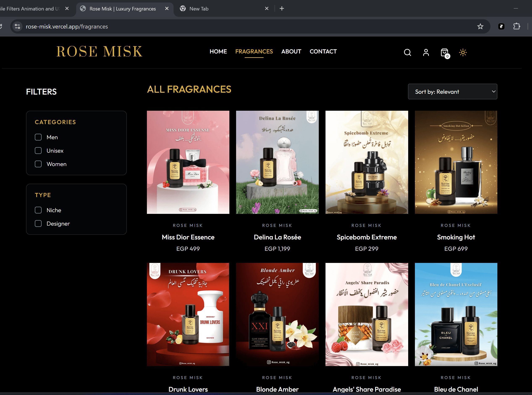Image resolution: width=532 pixels, height=395 pixels.
Task: Click the ROSE MISK logo
Action: tap(99, 51)
